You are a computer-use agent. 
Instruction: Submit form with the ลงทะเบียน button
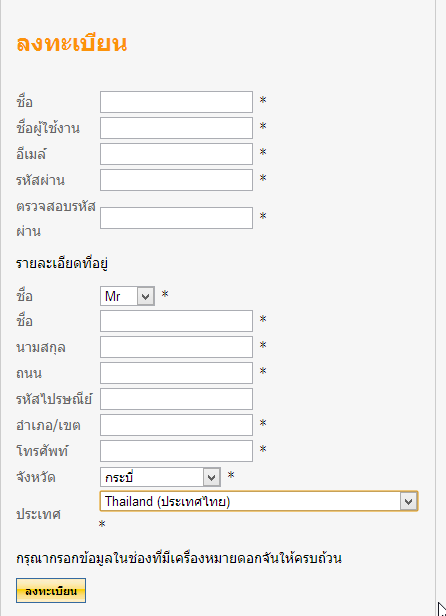coord(51,590)
